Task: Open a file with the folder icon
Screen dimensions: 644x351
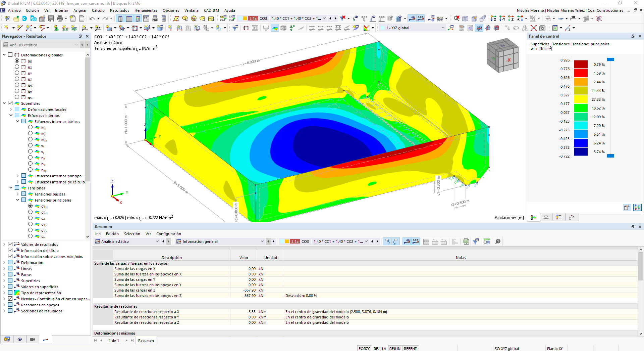Action: [16, 18]
